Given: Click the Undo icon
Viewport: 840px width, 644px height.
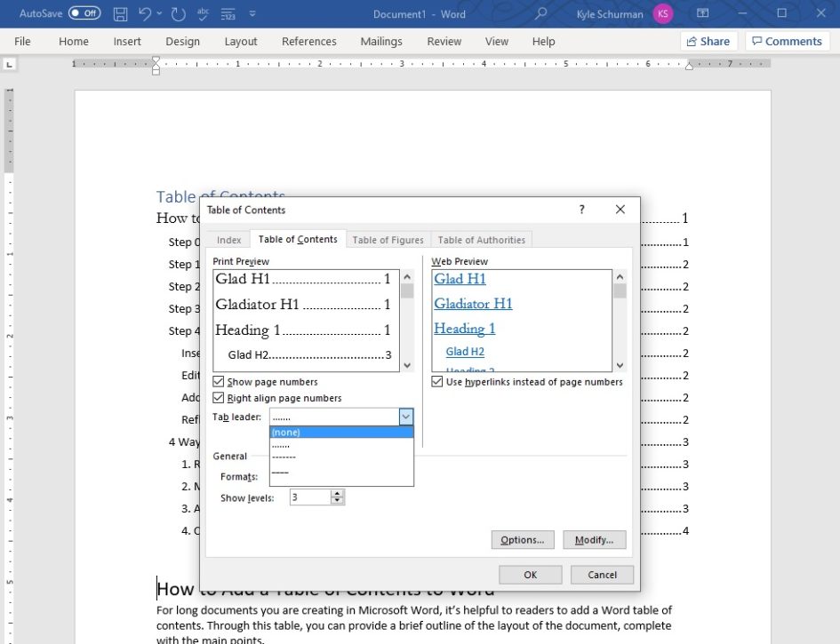Looking at the screenshot, I should (145, 13).
